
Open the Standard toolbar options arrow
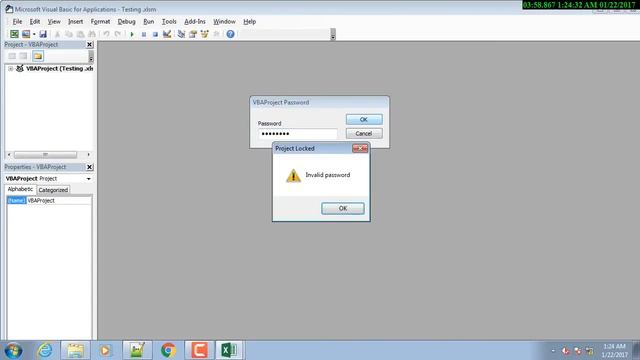[333, 34]
